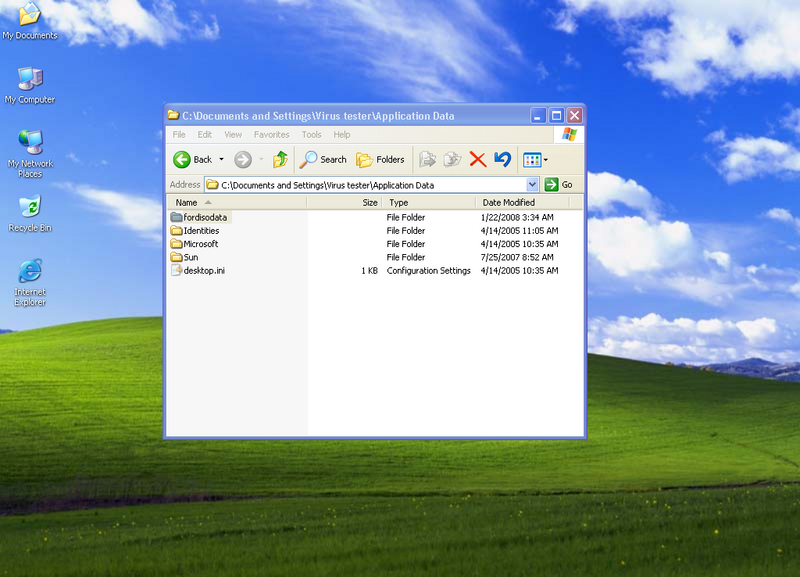
Task: Click the fordisodata folder name
Action: point(205,217)
